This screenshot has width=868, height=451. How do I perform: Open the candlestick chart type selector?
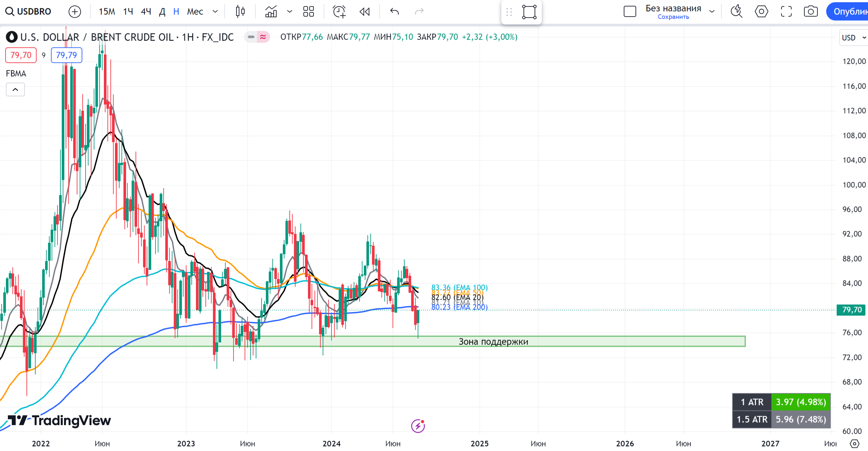point(240,11)
